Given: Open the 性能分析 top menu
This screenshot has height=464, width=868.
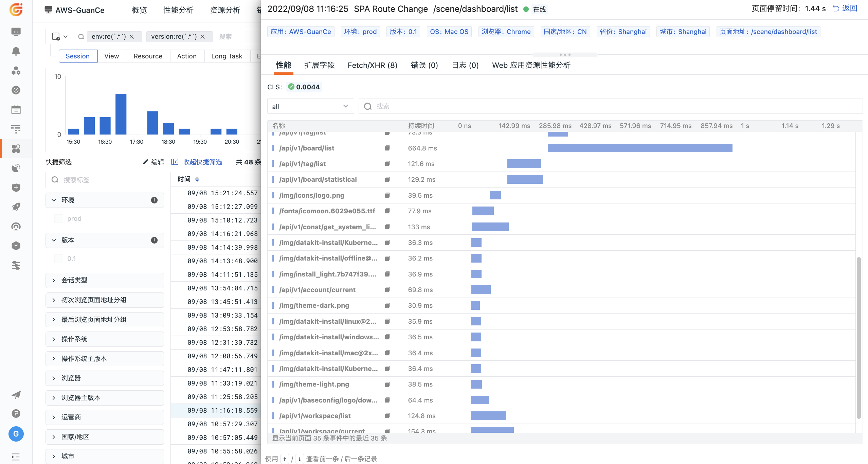Looking at the screenshot, I should [178, 10].
